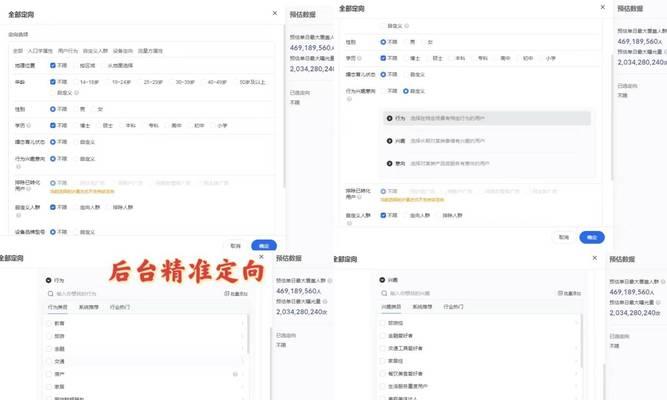Expand the 教育 row chevron in 行为类目
667x400 pixels.
(x=243, y=323)
